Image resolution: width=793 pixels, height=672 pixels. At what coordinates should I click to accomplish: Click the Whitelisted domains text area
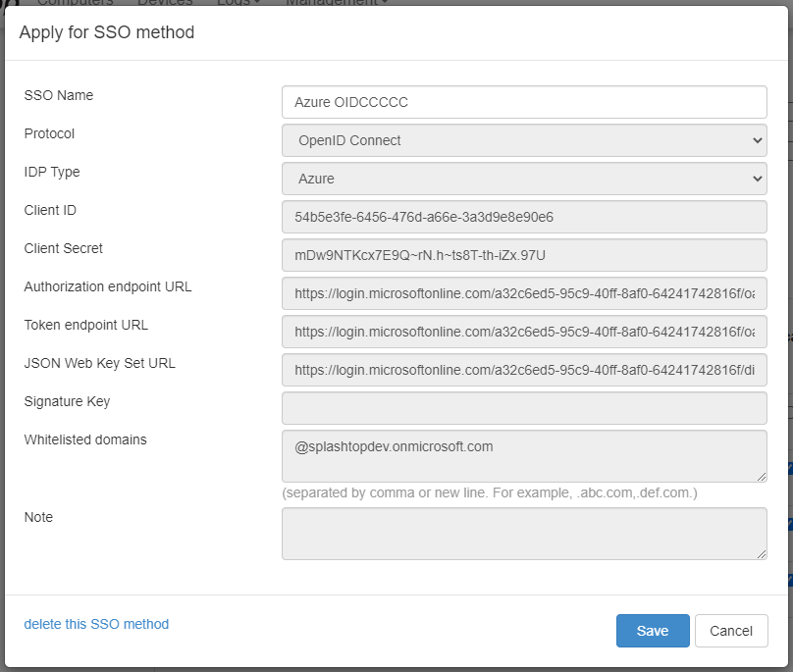[x=524, y=456]
